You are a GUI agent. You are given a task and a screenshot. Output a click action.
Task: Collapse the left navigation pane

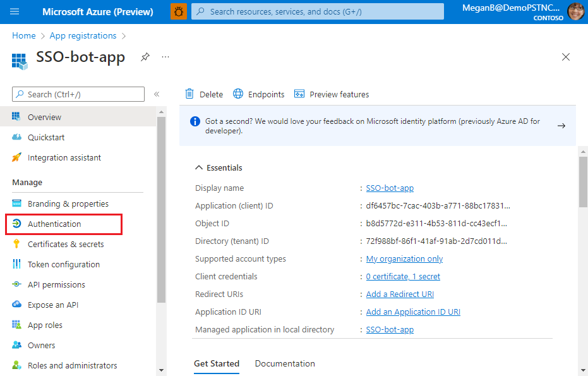click(x=157, y=94)
